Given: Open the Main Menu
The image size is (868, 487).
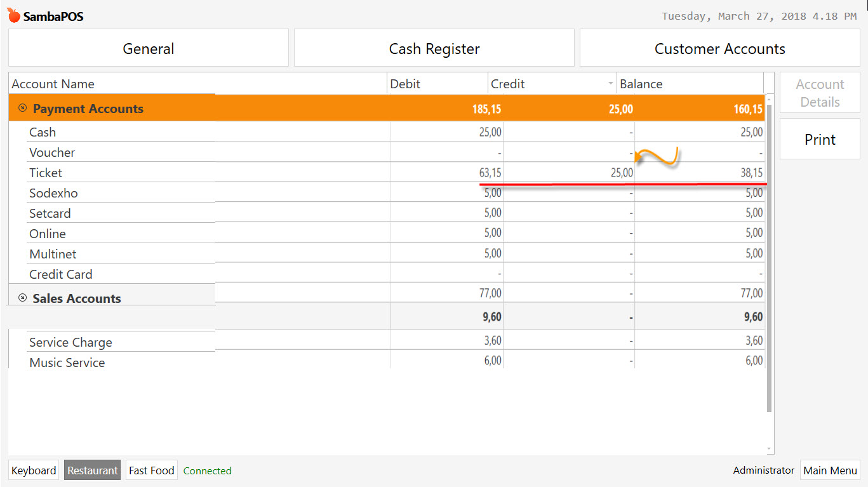Looking at the screenshot, I should 830,470.
